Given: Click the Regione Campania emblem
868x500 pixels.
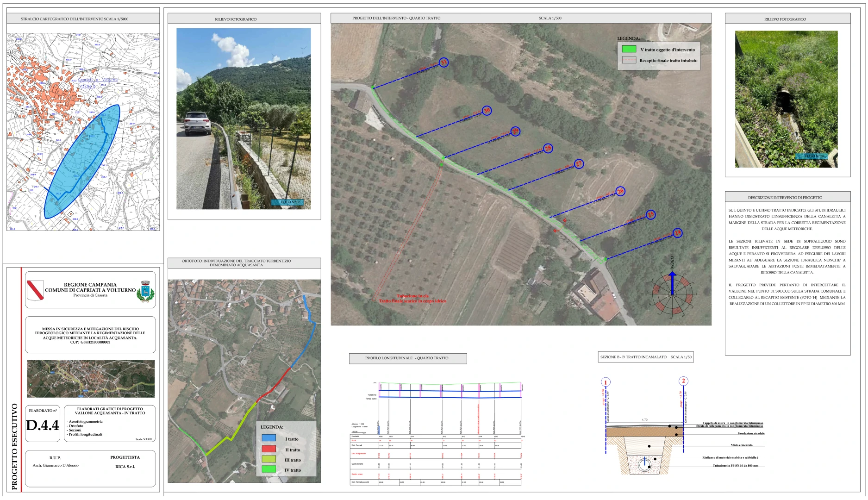Looking at the screenshot, I should [x=35, y=290].
